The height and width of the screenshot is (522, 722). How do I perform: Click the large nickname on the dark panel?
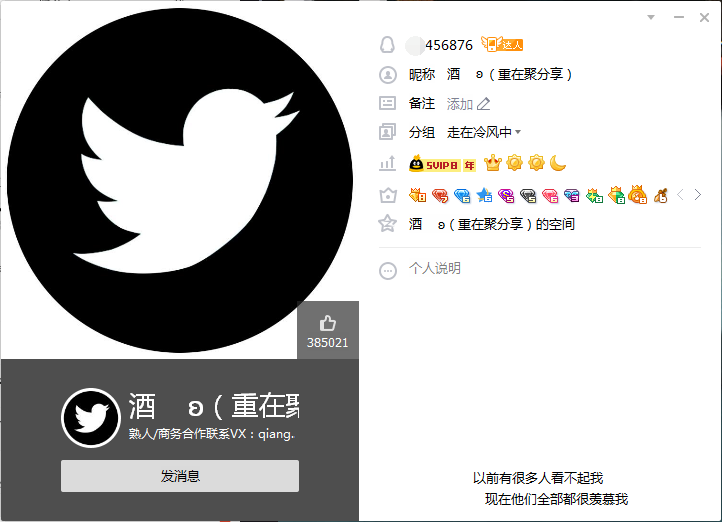click(214, 406)
